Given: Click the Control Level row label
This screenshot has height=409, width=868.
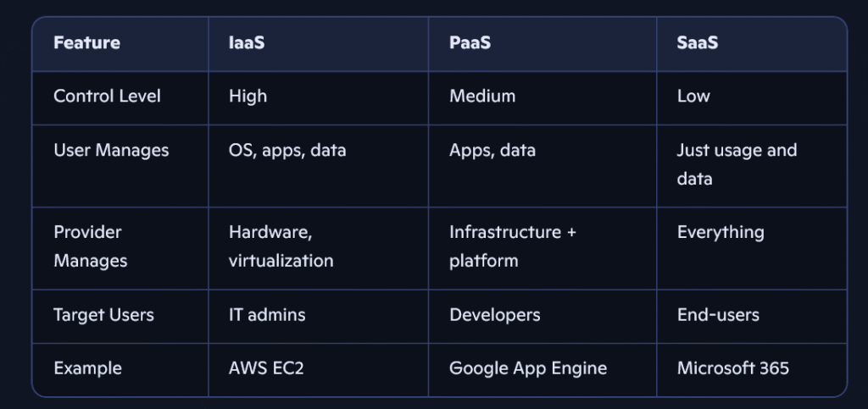Looking at the screenshot, I should [107, 97].
